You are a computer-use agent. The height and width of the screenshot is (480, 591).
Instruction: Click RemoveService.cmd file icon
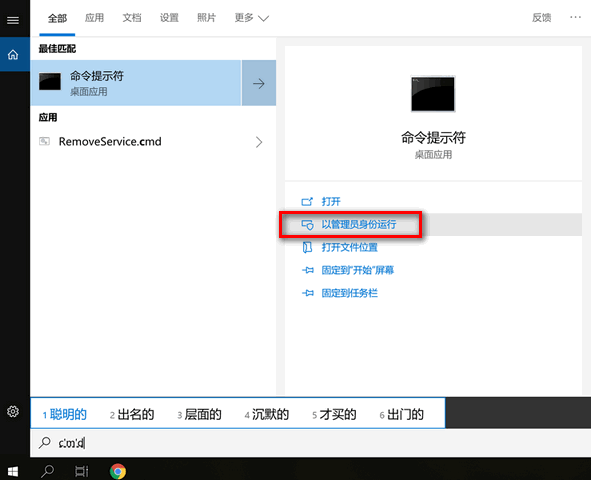(x=44, y=141)
